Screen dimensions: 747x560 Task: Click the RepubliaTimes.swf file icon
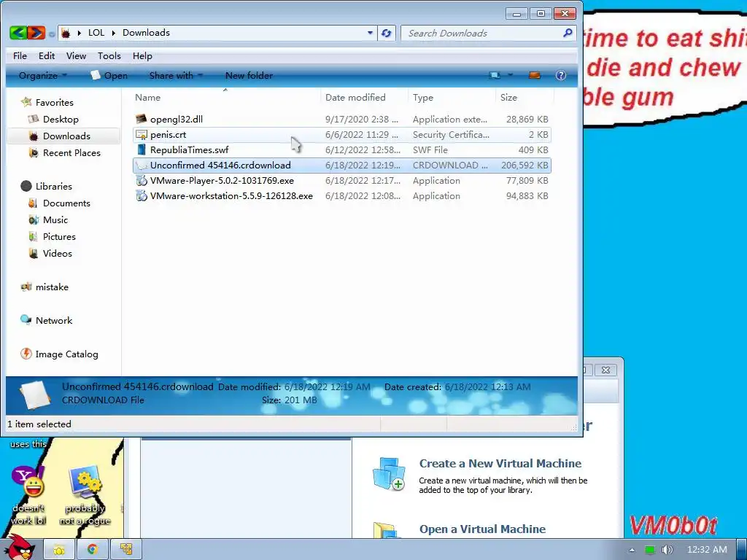(x=141, y=150)
